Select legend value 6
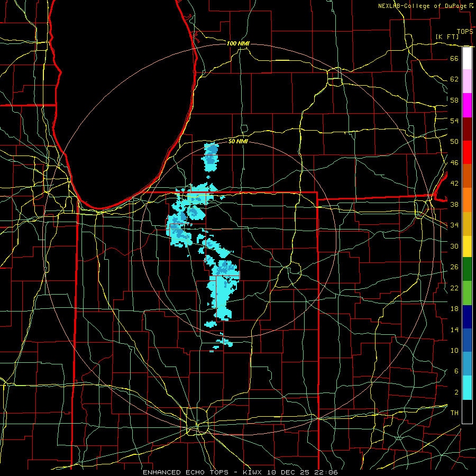 click(456, 371)
